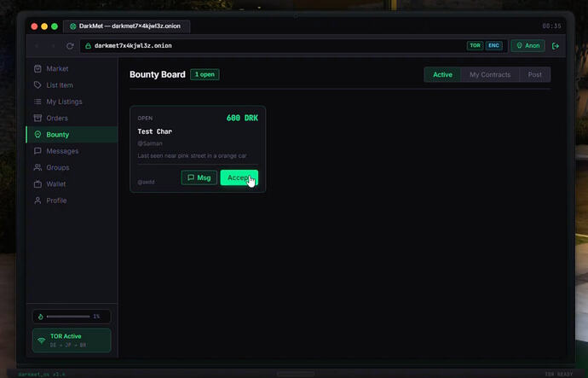Click the Bounty sidebar icon
The width and height of the screenshot is (588, 378).
coord(37,135)
